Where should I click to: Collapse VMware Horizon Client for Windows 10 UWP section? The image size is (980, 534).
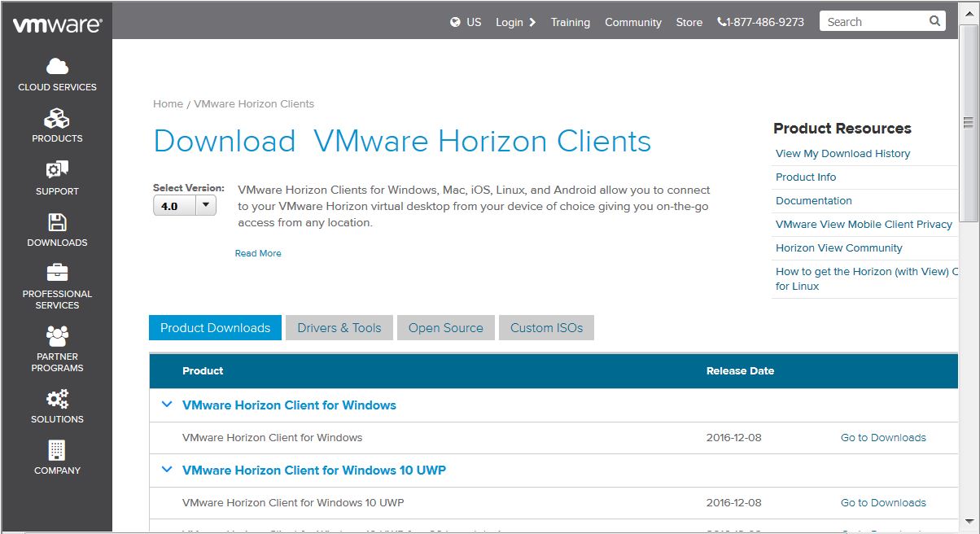click(x=167, y=470)
